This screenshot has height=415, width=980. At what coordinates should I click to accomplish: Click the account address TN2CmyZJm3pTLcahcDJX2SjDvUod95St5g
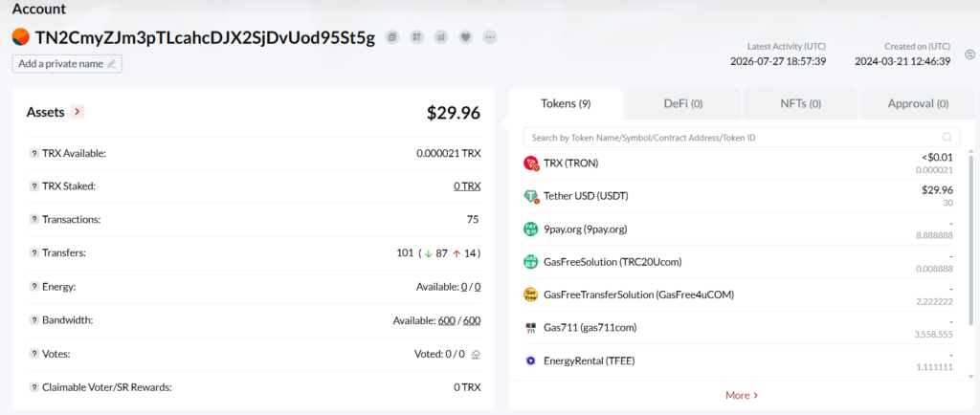click(x=205, y=38)
